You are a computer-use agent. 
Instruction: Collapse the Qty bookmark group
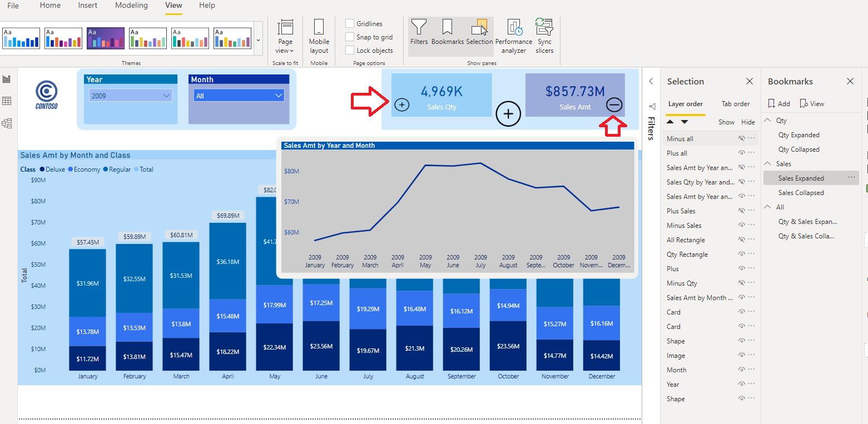tap(766, 120)
